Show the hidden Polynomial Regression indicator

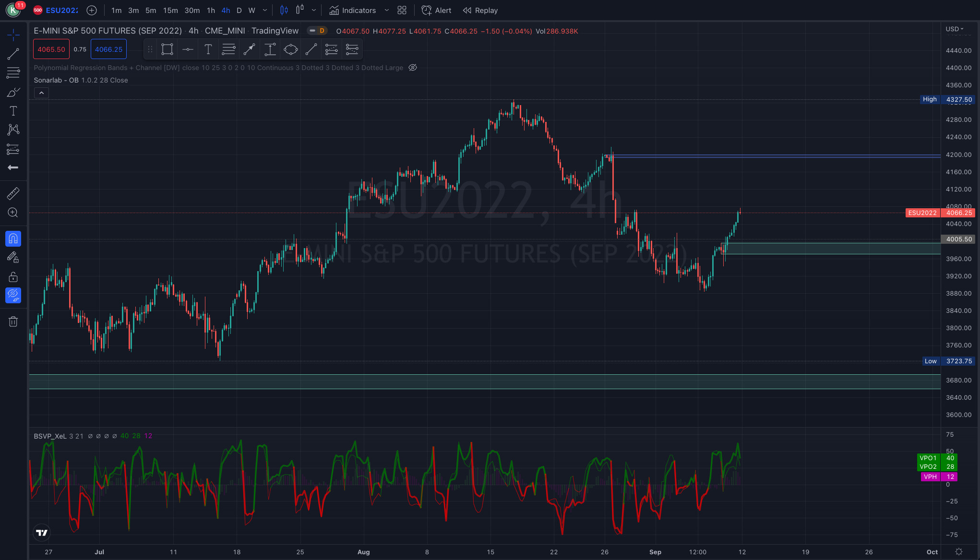click(413, 68)
